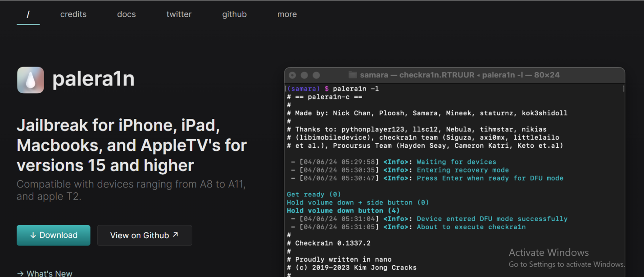Click the palera1n heading text

click(x=93, y=79)
